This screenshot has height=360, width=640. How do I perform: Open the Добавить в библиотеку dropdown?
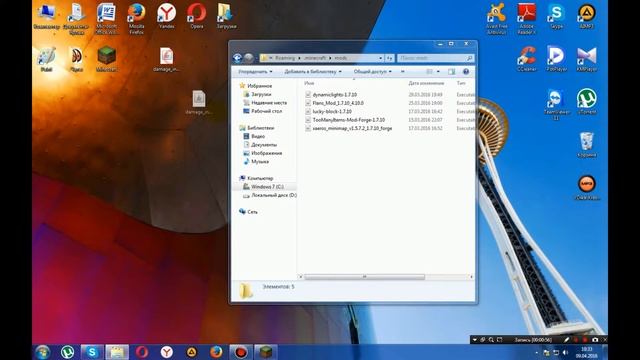coord(313,71)
